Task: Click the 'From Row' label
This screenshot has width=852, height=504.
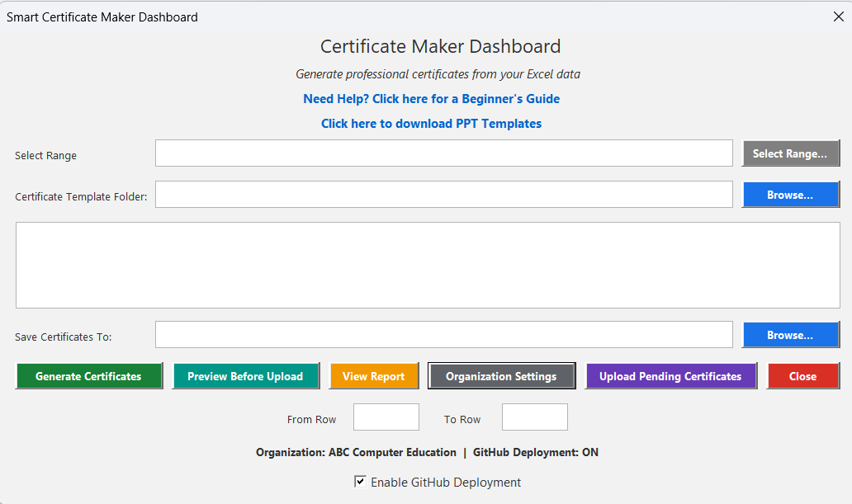Action: (x=311, y=420)
